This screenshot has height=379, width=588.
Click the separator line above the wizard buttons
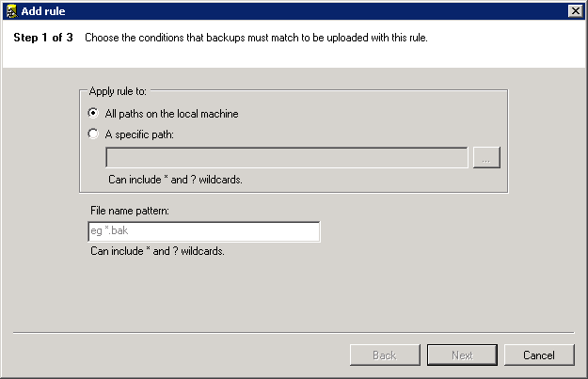[294, 332]
